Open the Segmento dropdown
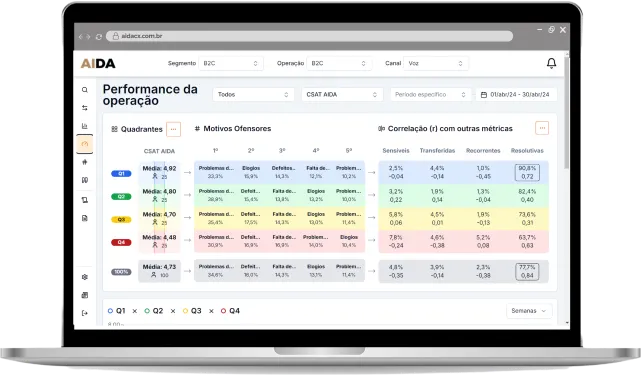 pyautogui.click(x=231, y=63)
